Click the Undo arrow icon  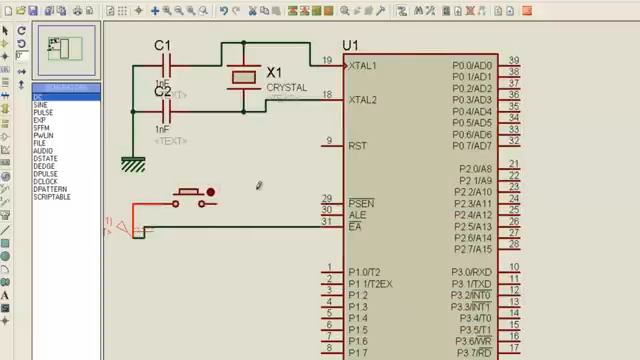(224, 11)
